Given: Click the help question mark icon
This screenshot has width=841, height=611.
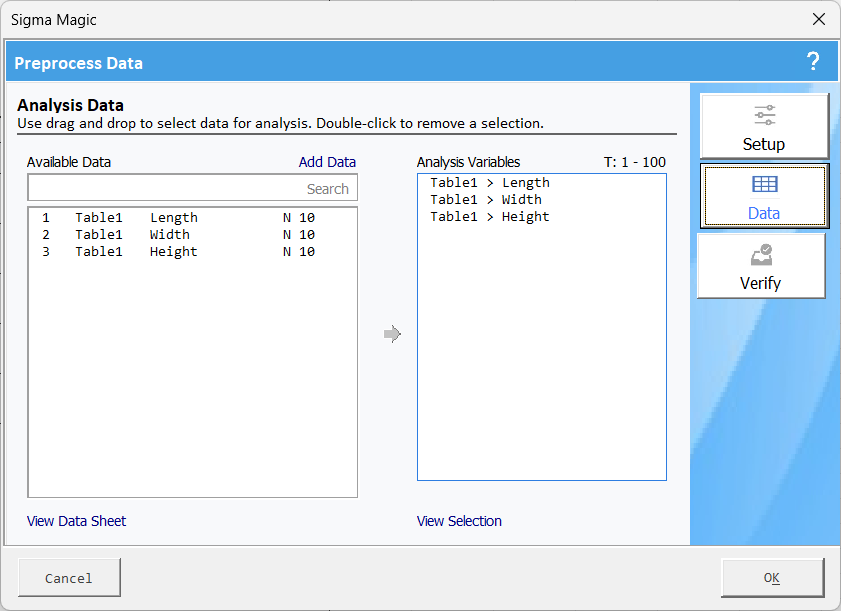Looking at the screenshot, I should [813, 62].
